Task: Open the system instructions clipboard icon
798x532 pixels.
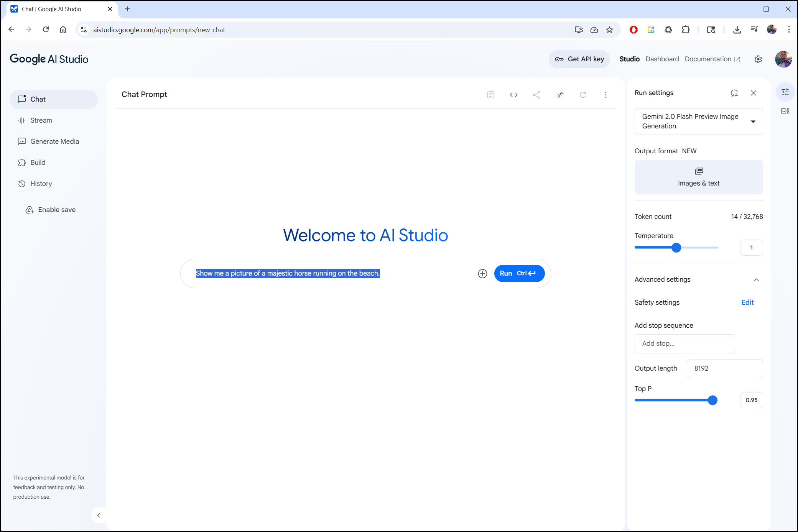Action: pyautogui.click(x=490, y=95)
